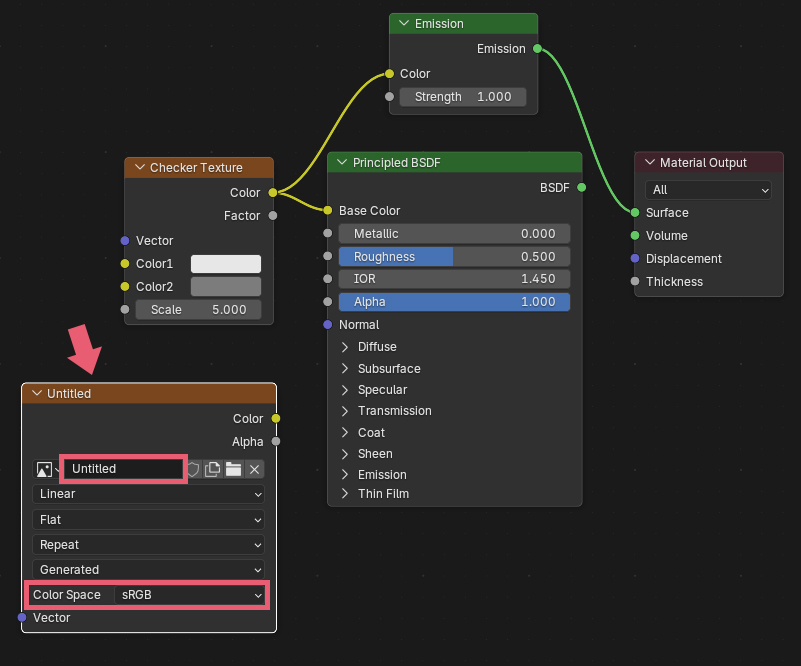Open the Linear interpolation dropdown

tap(149, 494)
